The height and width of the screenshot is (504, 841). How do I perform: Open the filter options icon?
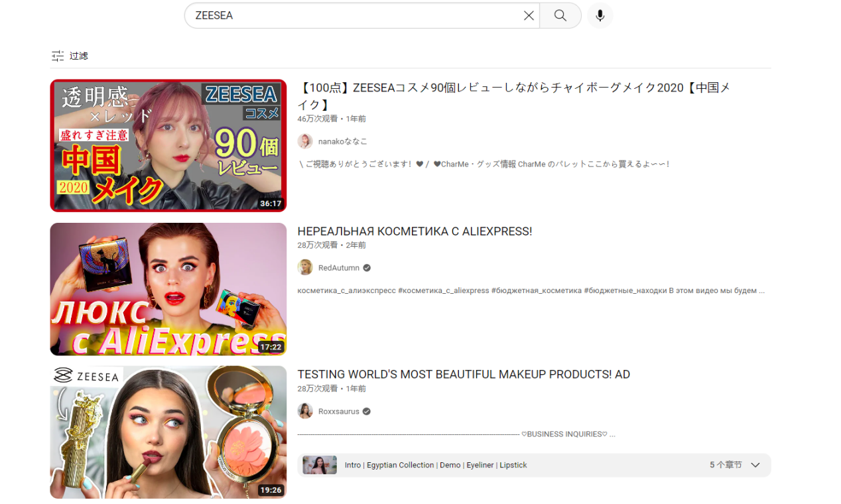click(58, 56)
